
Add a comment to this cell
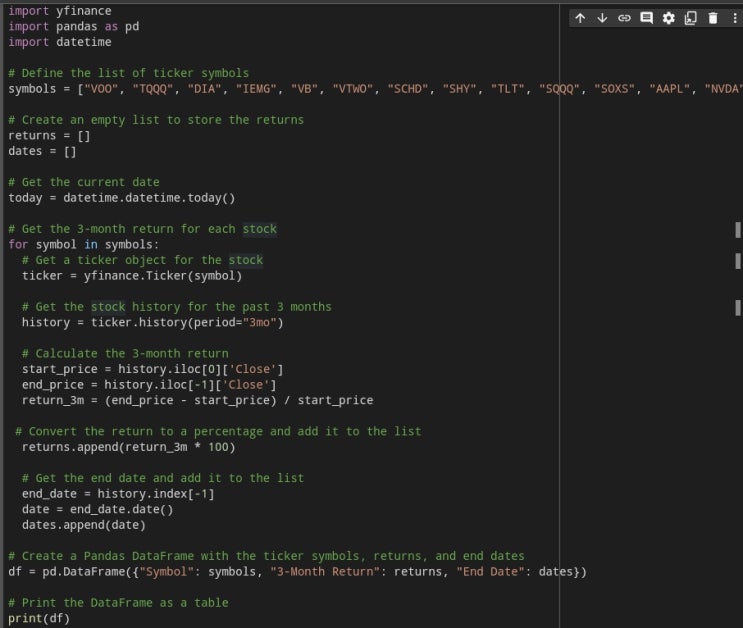[646, 18]
